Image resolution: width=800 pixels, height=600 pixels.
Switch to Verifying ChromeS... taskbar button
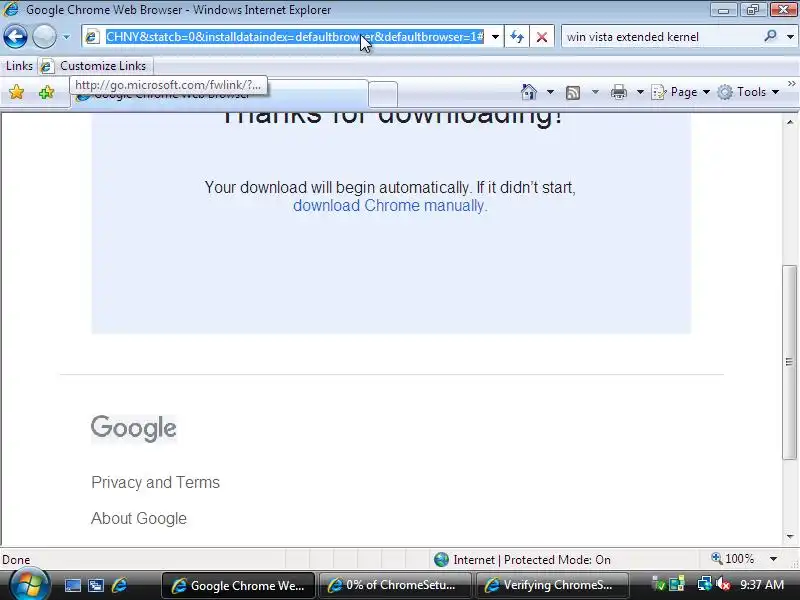(552, 585)
